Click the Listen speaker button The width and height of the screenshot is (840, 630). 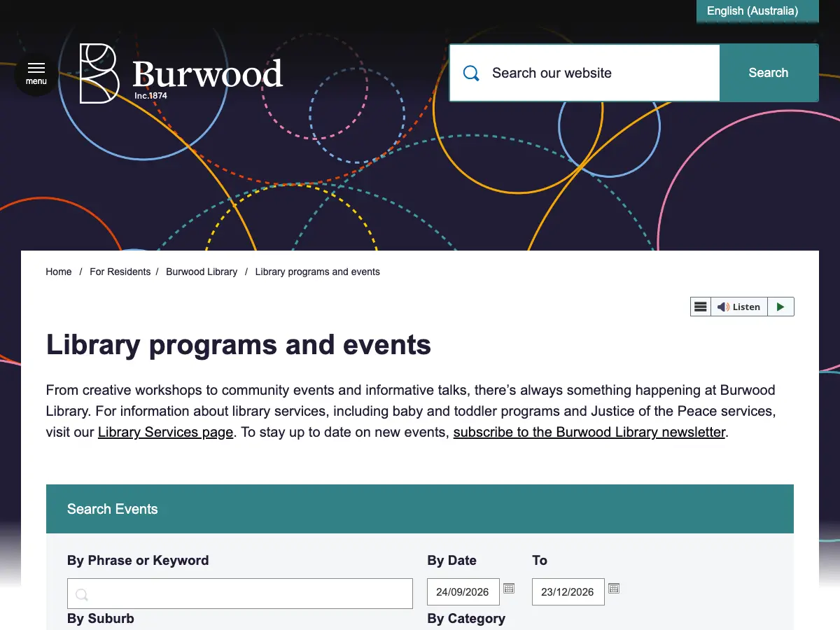click(x=739, y=307)
